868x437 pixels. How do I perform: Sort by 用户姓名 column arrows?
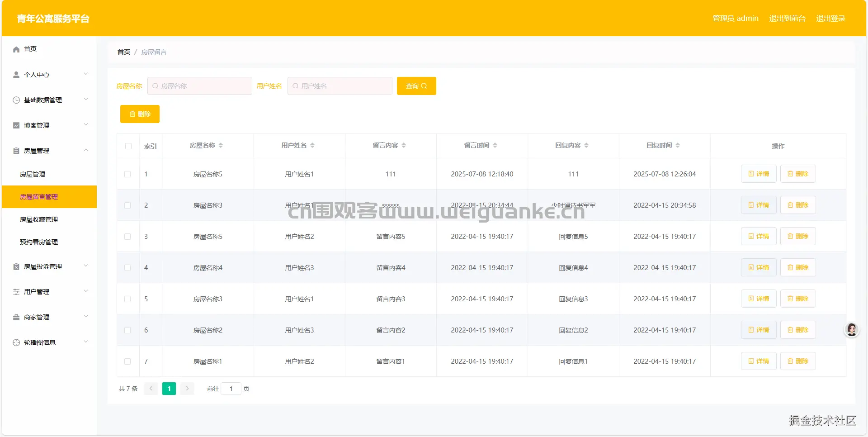tap(312, 145)
